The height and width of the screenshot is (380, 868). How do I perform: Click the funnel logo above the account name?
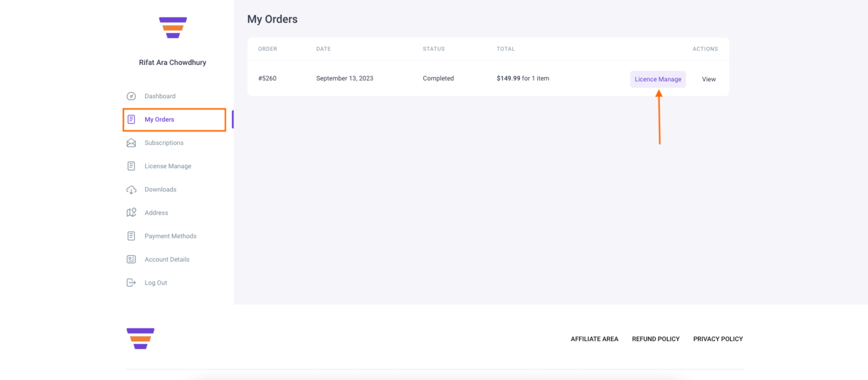(x=172, y=27)
